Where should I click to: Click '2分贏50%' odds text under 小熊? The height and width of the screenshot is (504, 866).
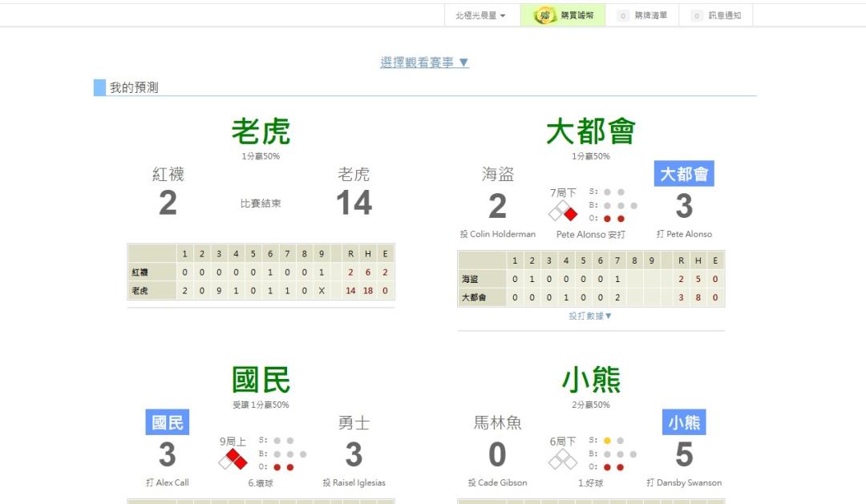[x=591, y=405]
